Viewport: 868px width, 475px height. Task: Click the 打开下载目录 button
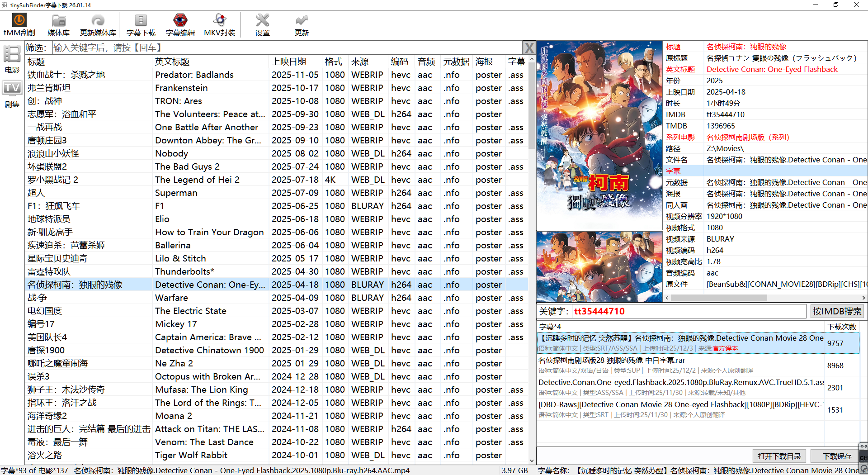click(779, 456)
